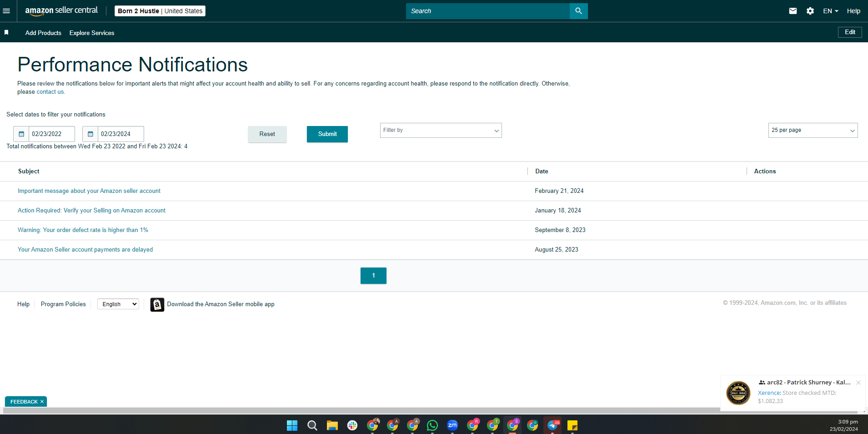Click the total notifications count text
The height and width of the screenshot is (434, 868).
[97, 146]
